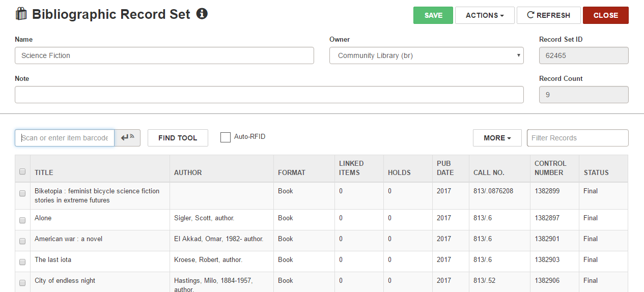Click the Record Count field showing 9

pyautogui.click(x=584, y=95)
